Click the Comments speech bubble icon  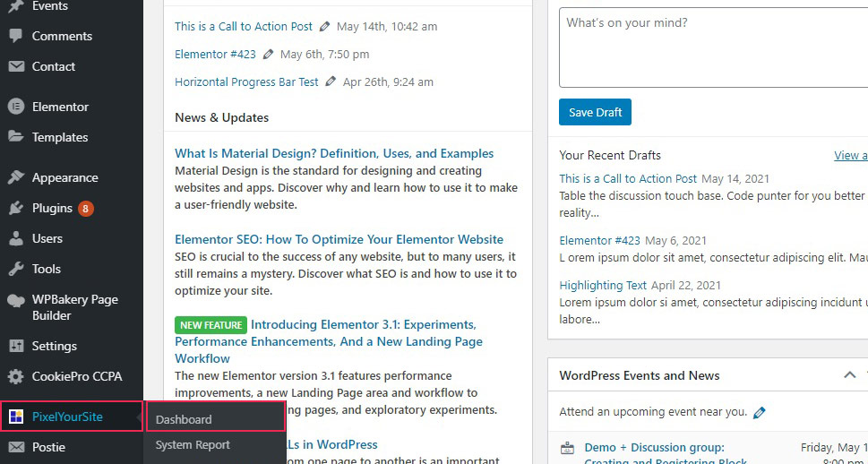pos(16,36)
